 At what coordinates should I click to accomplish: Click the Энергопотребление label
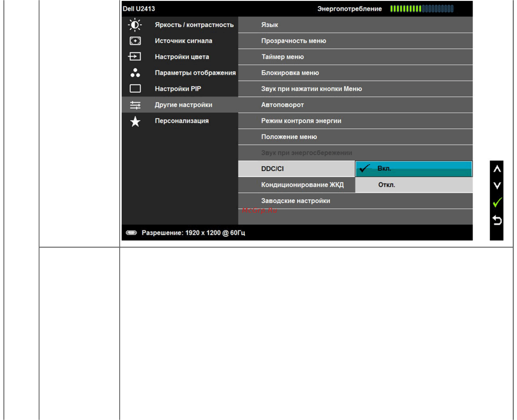pos(349,9)
